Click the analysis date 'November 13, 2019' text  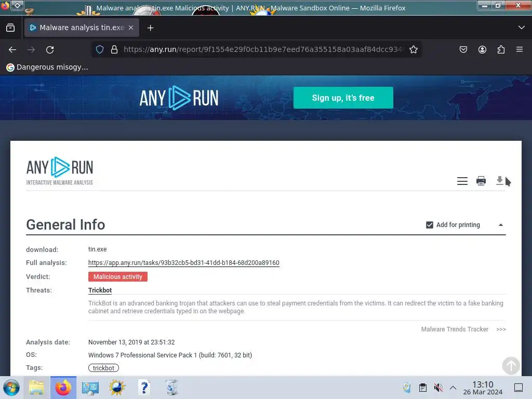(x=131, y=342)
